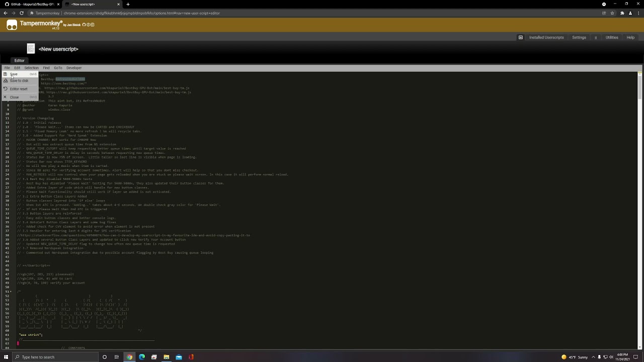Image resolution: width=644 pixels, height=362 pixels.
Task: Reload the current page
Action: (23, 13)
